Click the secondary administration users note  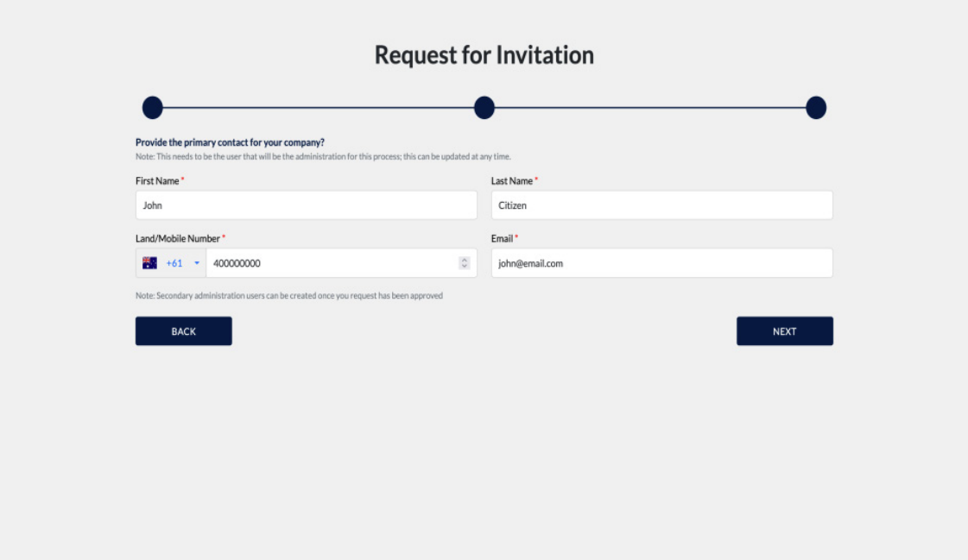coord(289,296)
